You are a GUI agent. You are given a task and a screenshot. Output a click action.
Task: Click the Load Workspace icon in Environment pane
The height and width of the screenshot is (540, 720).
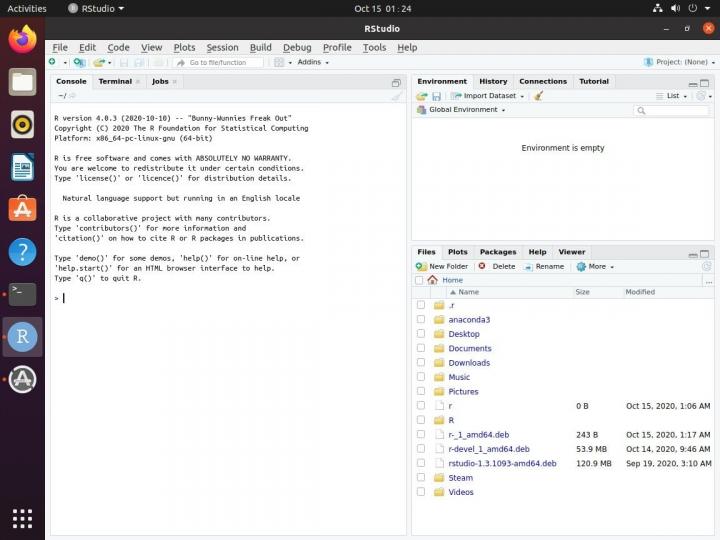point(422,96)
